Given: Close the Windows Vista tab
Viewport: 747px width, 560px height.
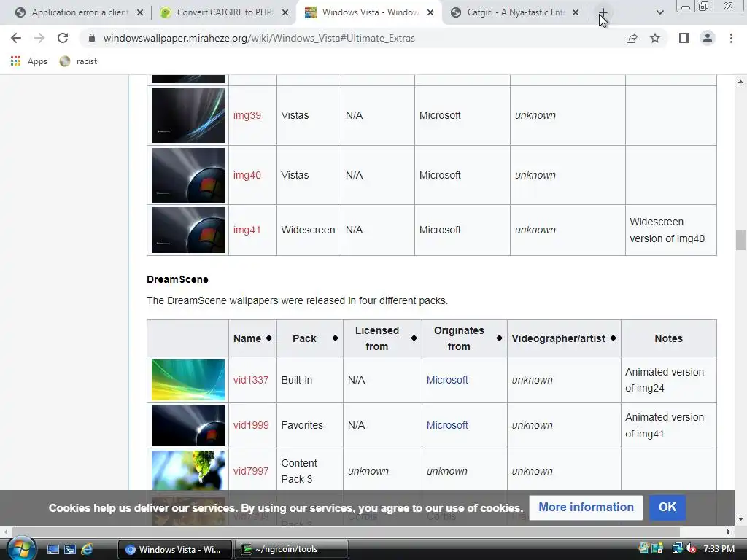Looking at the screenshot, I should [x=430, y=13].
